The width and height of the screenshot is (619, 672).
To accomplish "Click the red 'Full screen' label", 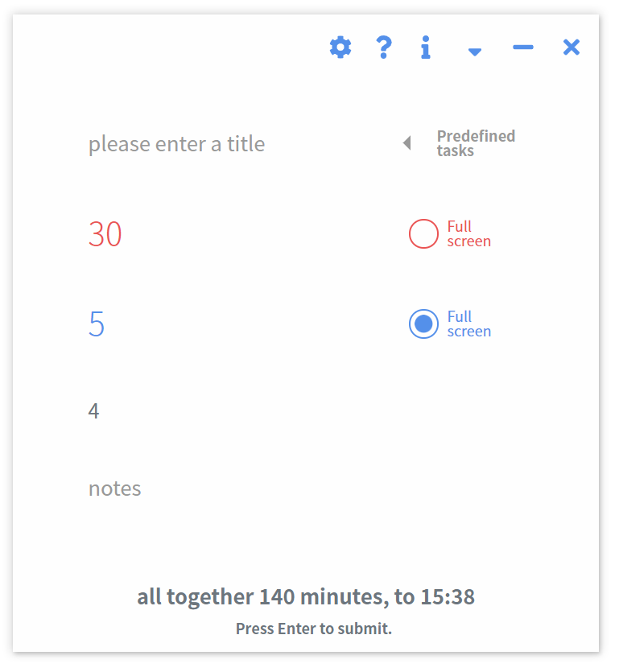I will click(x=468, y=233).
